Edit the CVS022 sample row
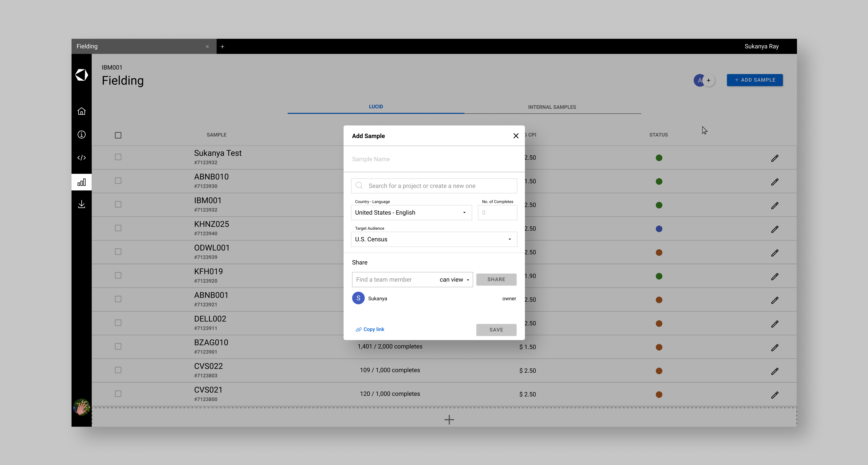Viewport: 868px width, 465px height. click(775, 371)
